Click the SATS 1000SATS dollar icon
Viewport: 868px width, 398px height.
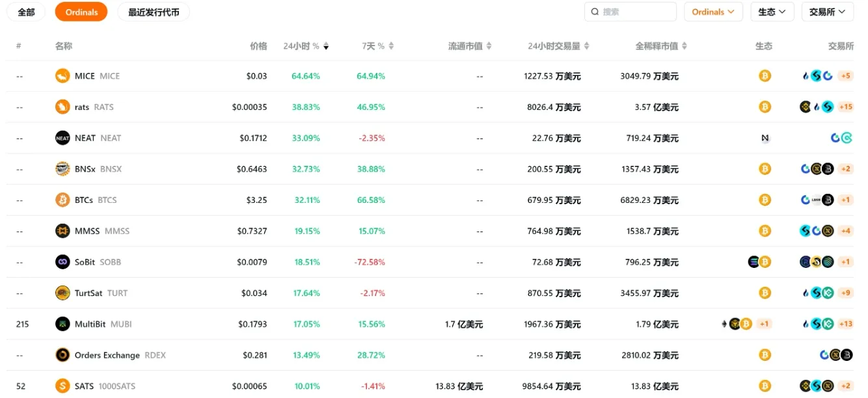pyautogui.click(x=62, y=386)
